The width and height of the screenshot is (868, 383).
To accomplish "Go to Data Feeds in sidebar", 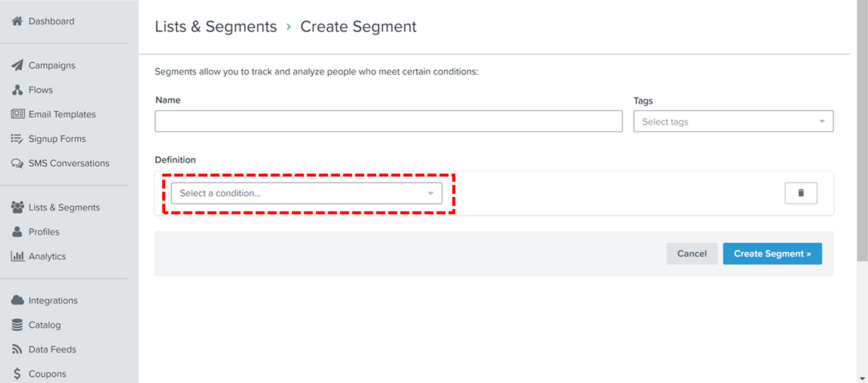I will [x=52, y=350].
